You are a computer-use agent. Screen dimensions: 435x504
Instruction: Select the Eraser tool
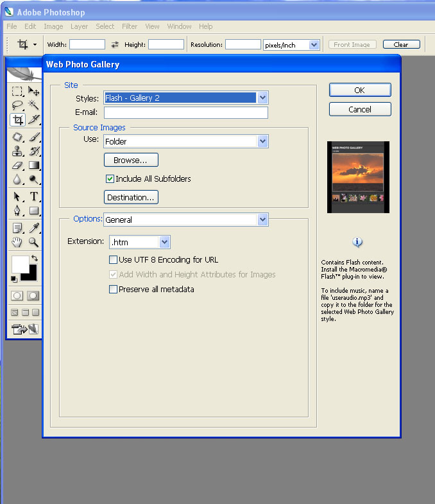pyautogui.click(x=17, y=165)
